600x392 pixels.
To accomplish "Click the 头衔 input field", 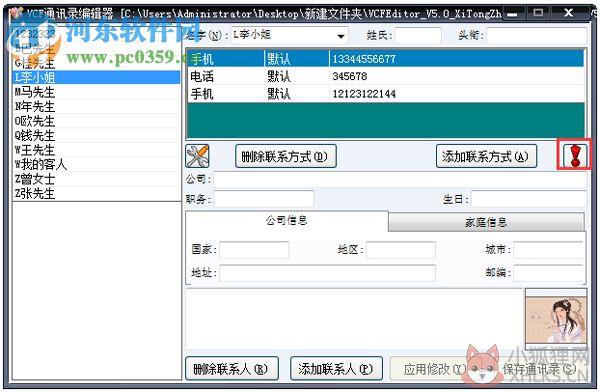I will point(536,36).
